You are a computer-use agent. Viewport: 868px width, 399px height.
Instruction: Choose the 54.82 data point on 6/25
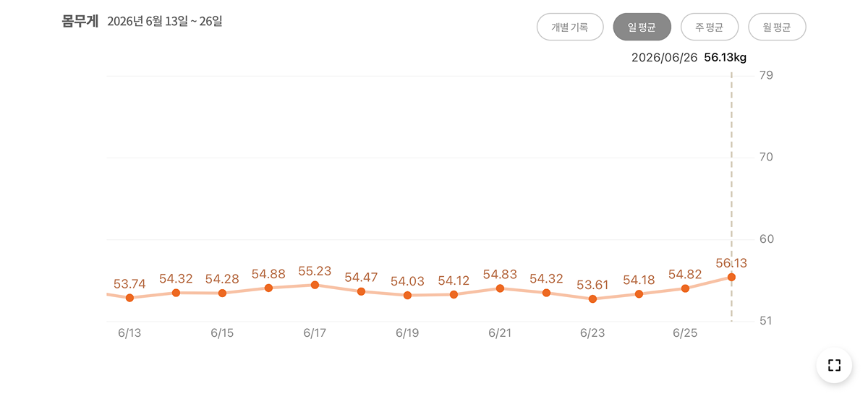685,288
